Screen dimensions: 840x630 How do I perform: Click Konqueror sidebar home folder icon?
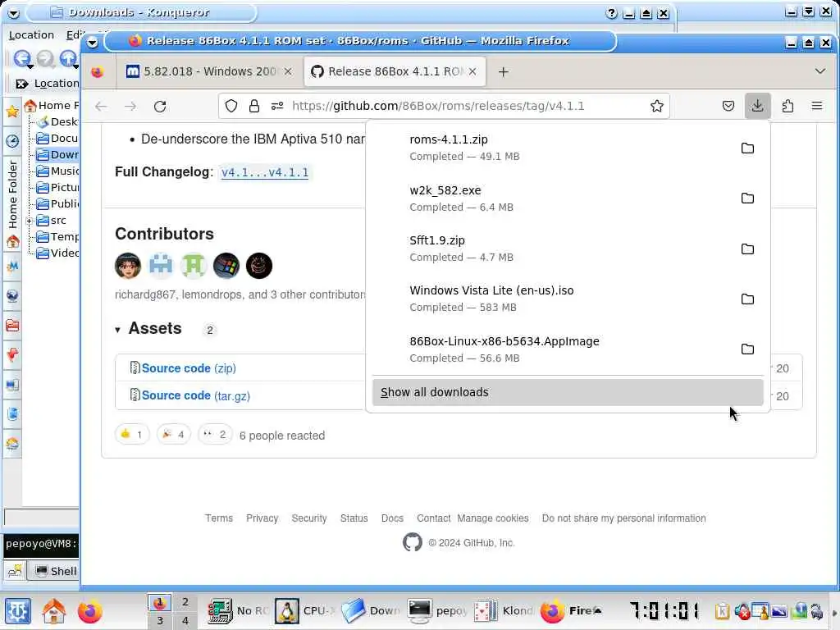click(x=12, y=241)
